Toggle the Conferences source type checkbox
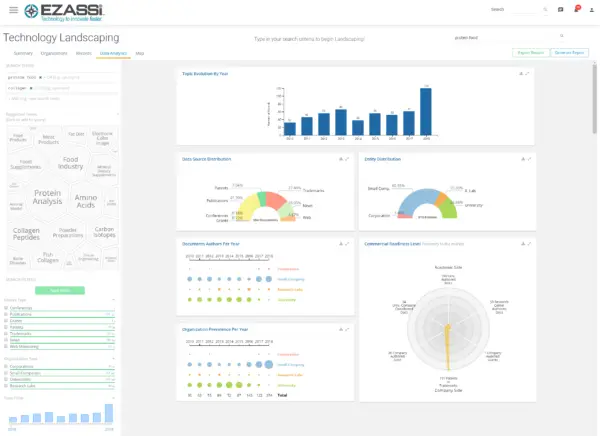This screenshot has width=600, height=436. coord(6,308)
